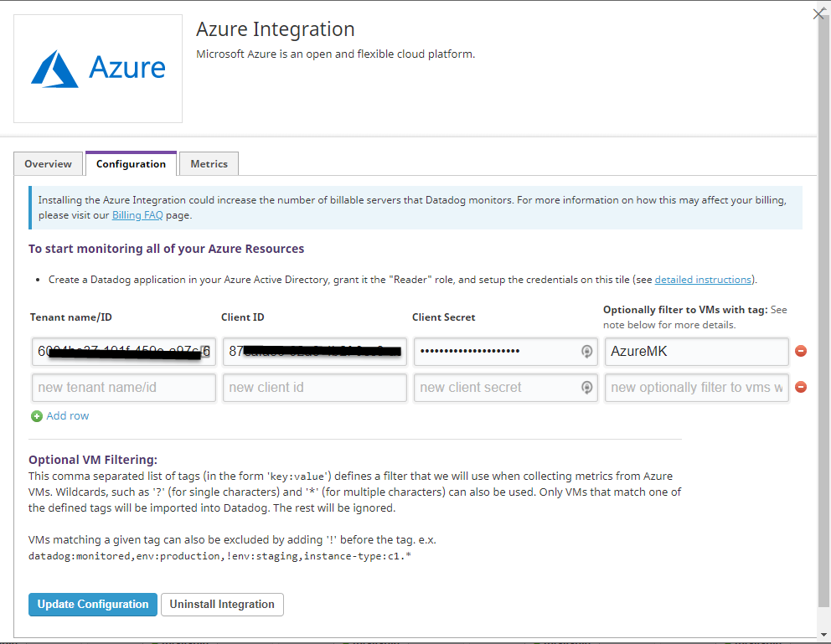831x644 pixels.
Task: Click the new client id field
Action: click(x=315, y=388)
